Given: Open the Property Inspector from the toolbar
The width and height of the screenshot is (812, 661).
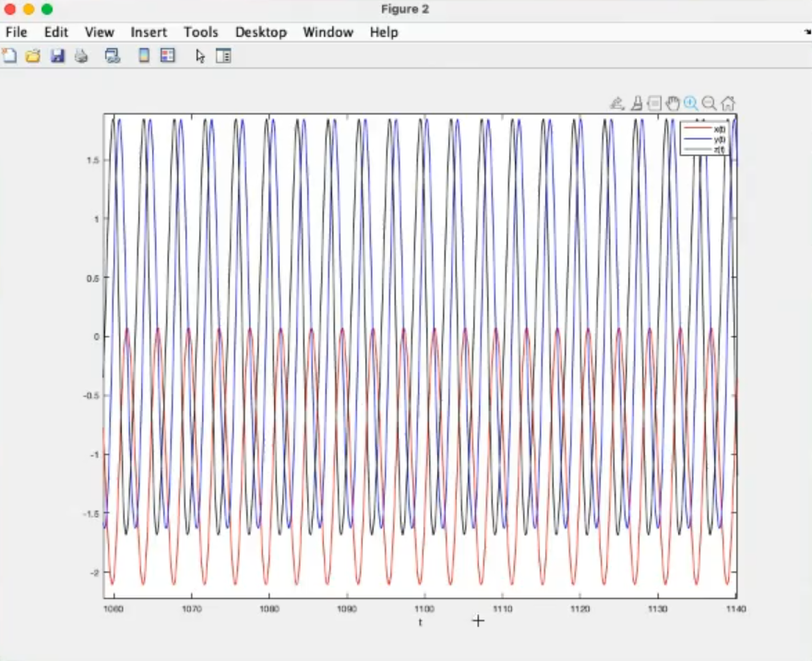Looking at the screenshot, I should [223, 56].
